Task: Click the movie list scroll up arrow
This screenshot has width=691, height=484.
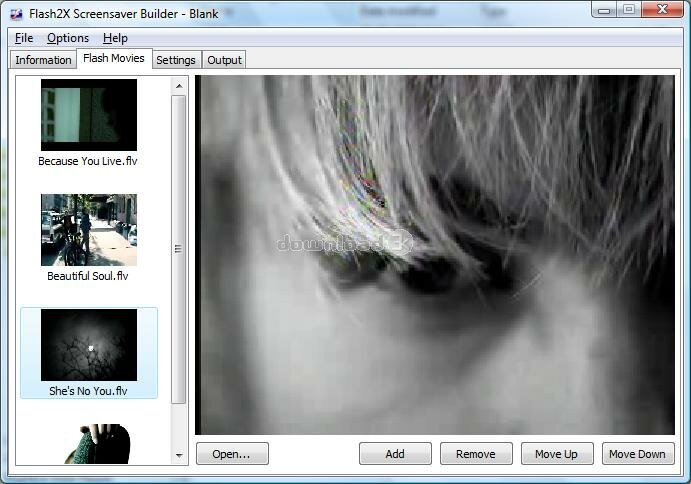Action: coord(179,86)
